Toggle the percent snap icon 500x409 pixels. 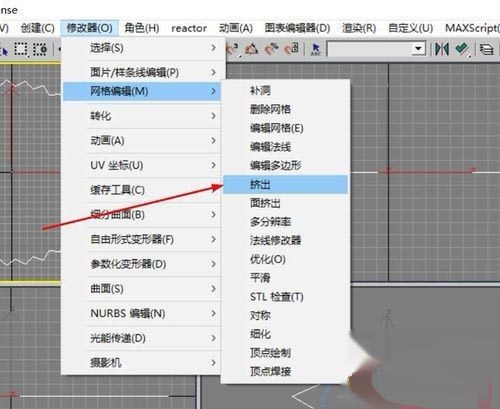coord(272,49)
